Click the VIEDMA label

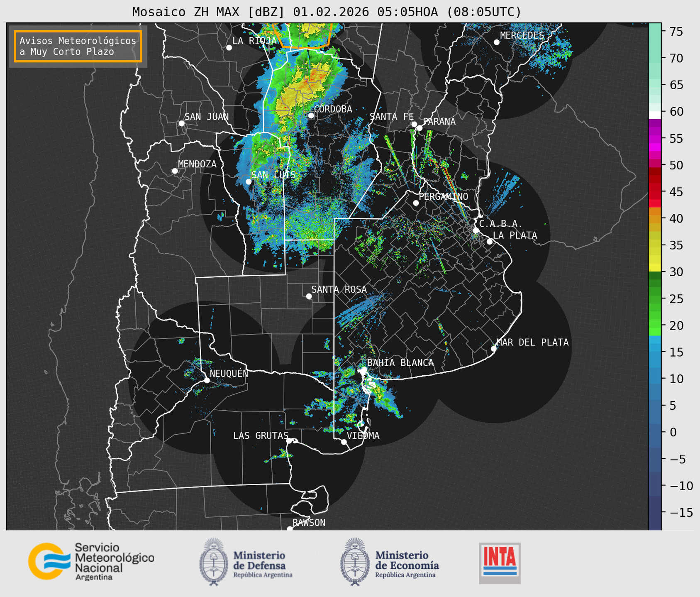click(363, 436)
